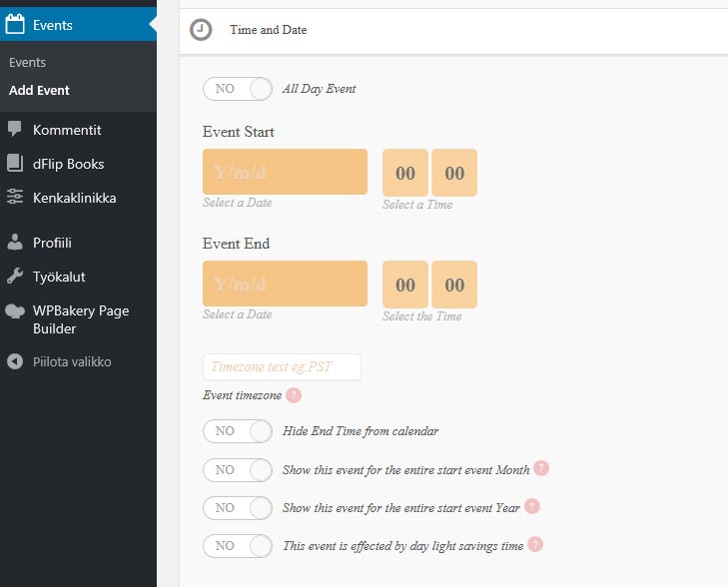The width and height of the screenshot is (728, 587).
Task: Click the Kenkaklinikka sliders icon
Action: tap(15, 198)
